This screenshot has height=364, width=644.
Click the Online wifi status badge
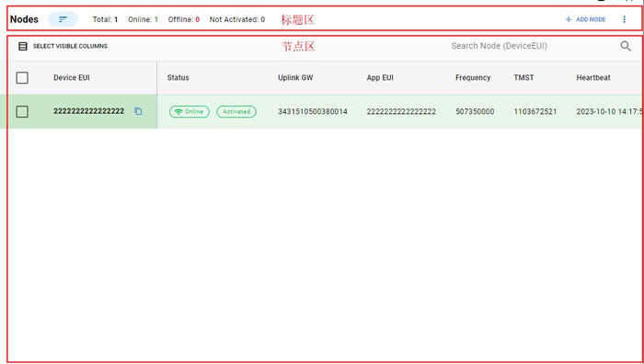[190, 111]
